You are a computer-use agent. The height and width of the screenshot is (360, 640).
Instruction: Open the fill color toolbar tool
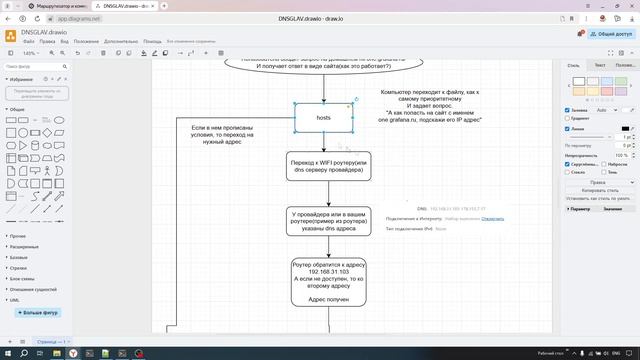144,53
